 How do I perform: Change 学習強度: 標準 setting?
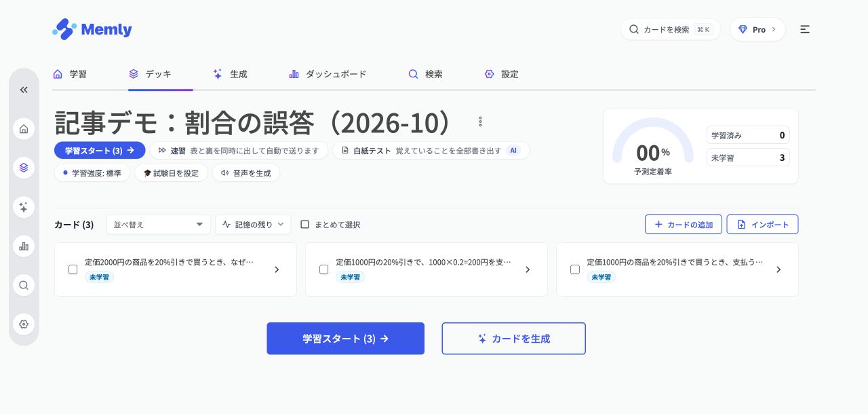click(92, 173)
